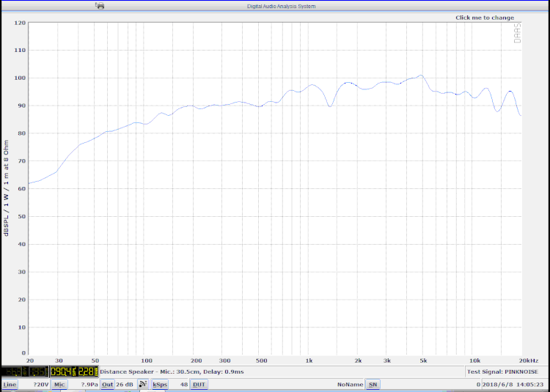550x392 pixels.
Task: Click the 26 dB output level value
Action: point(125,385)
